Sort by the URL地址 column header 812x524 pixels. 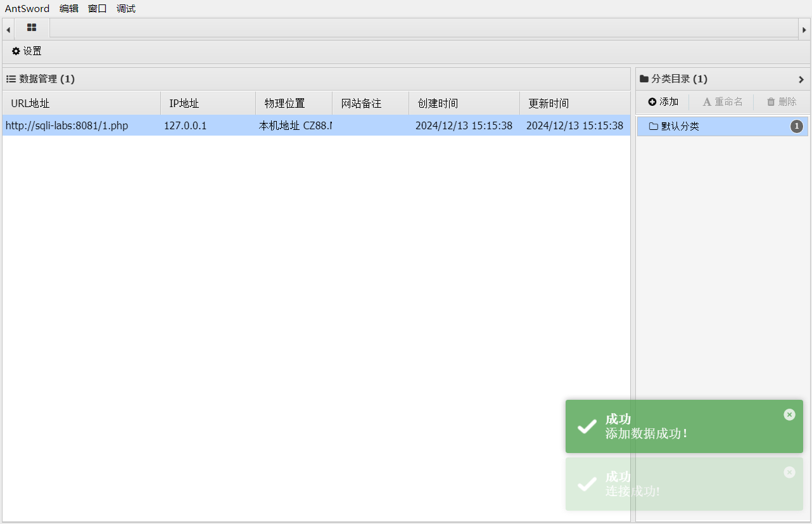(82, 103)
